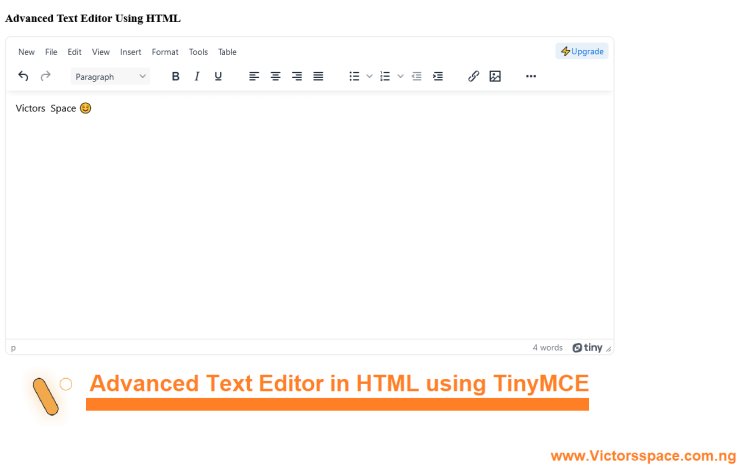750x468 pixels.
Task: Open bullet list style dropdown arrow
Action: click(369, 76)
